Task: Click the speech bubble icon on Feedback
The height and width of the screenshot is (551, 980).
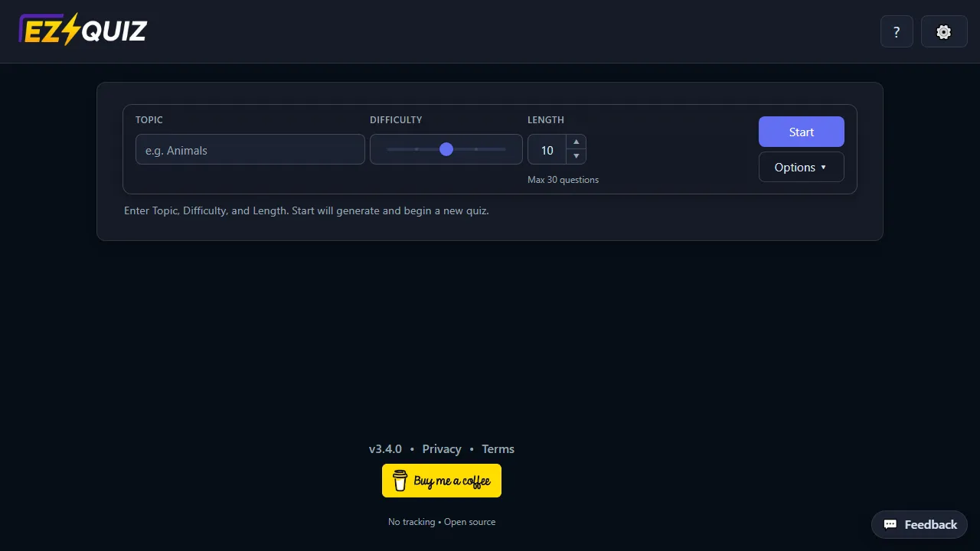Action: tap(892, 524)
